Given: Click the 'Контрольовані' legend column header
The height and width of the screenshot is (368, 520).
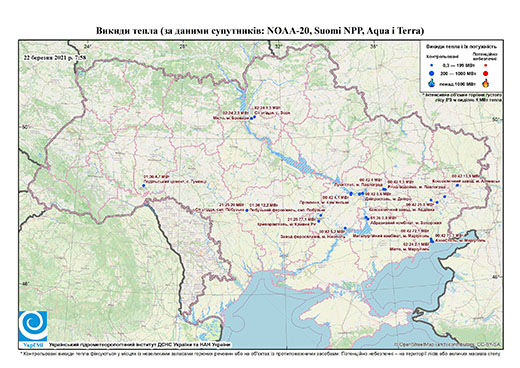Looking at the screenshot, I should (441, 56).
